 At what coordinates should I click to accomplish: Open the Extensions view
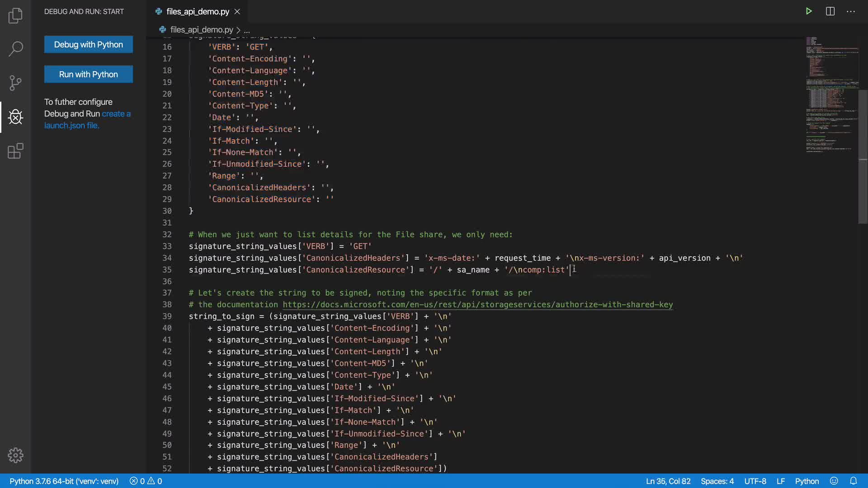[15, 151]
